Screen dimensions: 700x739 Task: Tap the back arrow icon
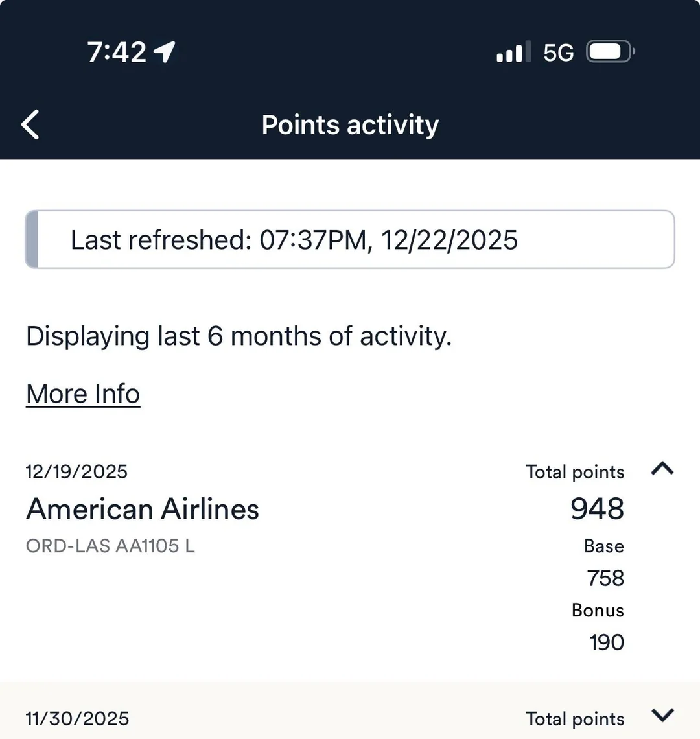click(30, 124)
